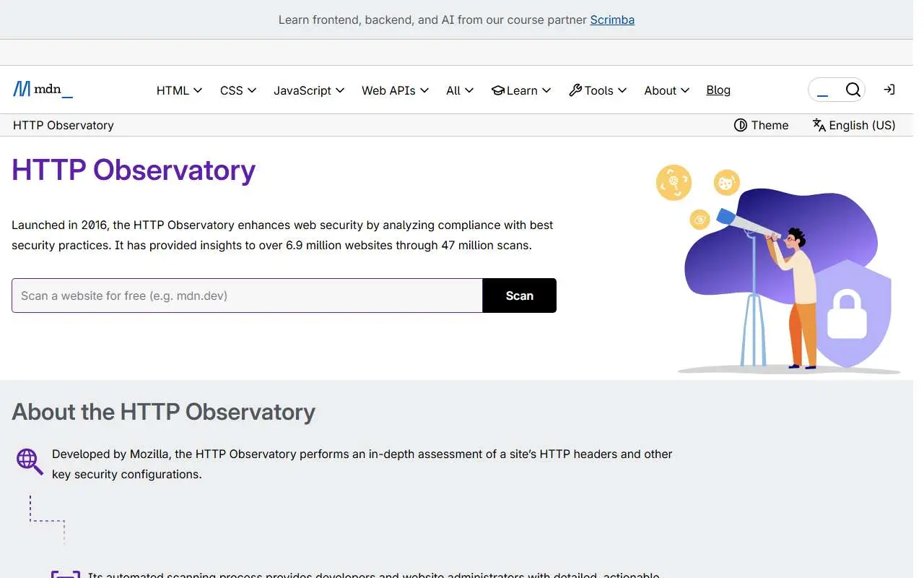The height and width of the screenshot is (578, 924).
Task: Click the Theme half-circle icon
Action: (x=740, y=125)
